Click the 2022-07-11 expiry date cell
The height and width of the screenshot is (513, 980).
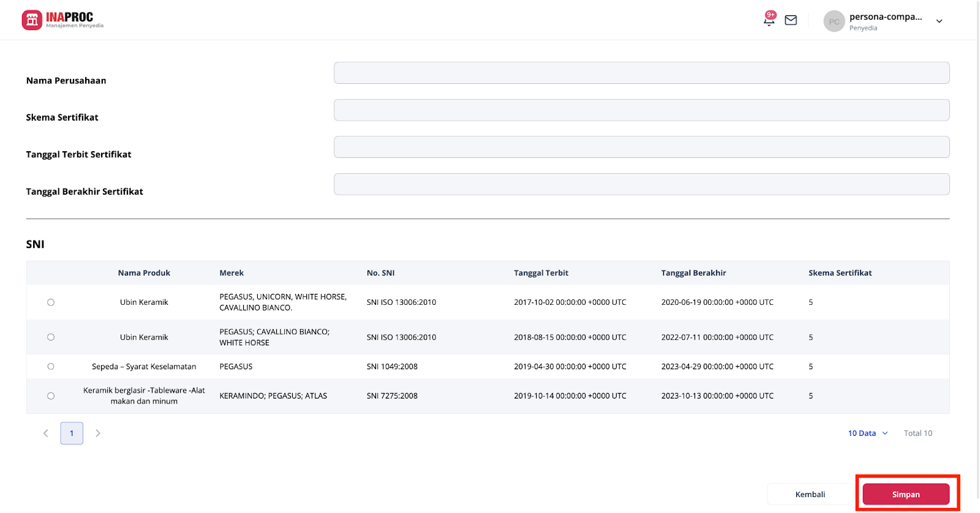click(717, 337)
